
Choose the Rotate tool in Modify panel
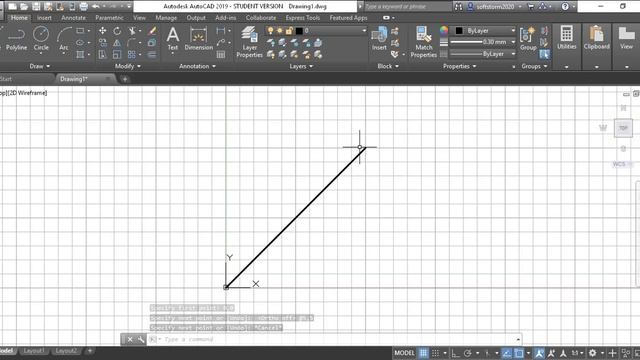click(117, 31)
